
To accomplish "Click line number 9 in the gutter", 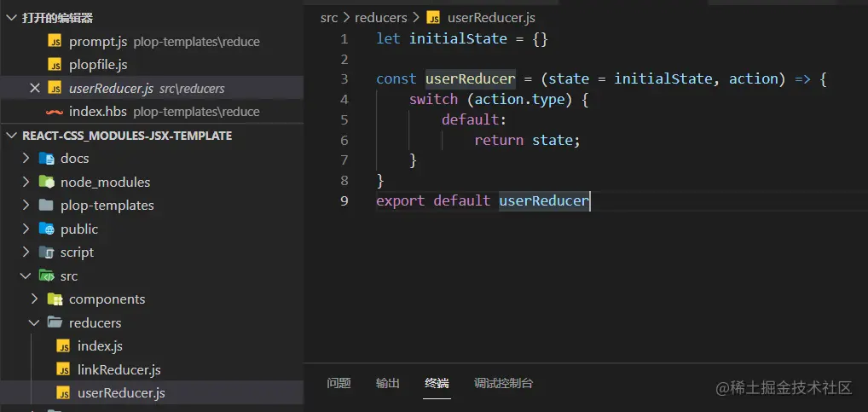I will point(344,200).
